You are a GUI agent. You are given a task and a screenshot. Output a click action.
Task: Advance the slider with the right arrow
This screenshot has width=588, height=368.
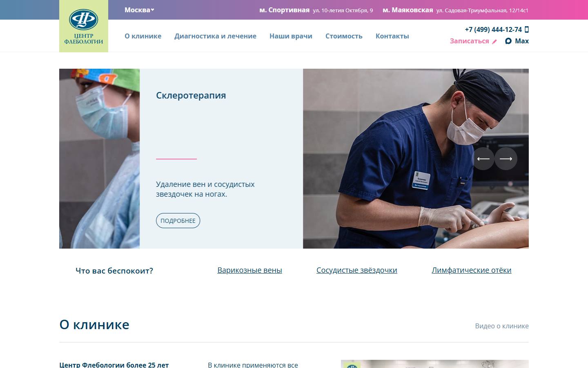point(506,159)
